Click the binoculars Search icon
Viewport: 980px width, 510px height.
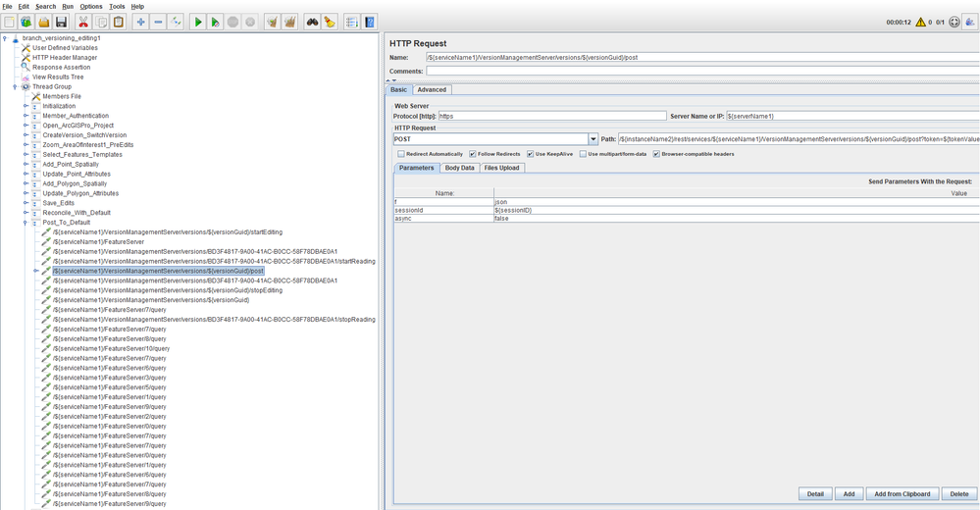coord(313,22)
